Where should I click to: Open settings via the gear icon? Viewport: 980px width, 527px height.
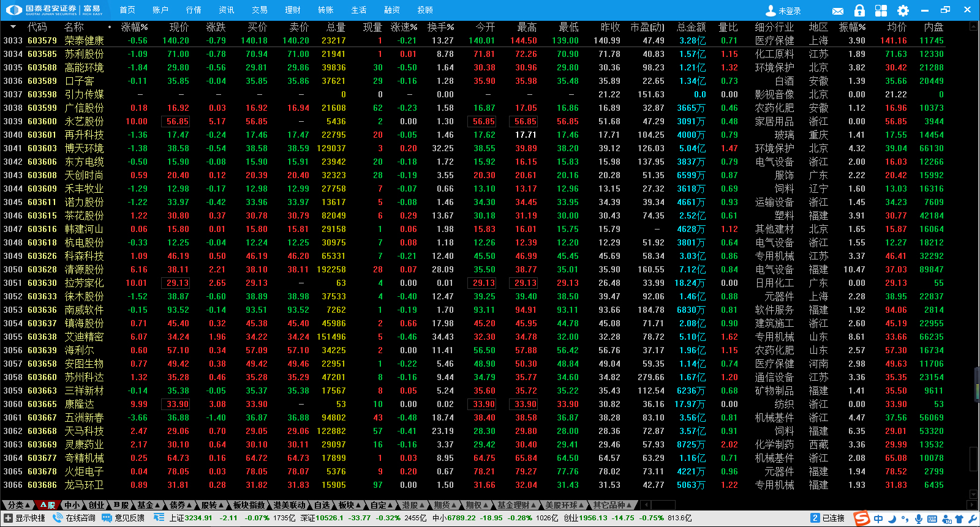903,10
